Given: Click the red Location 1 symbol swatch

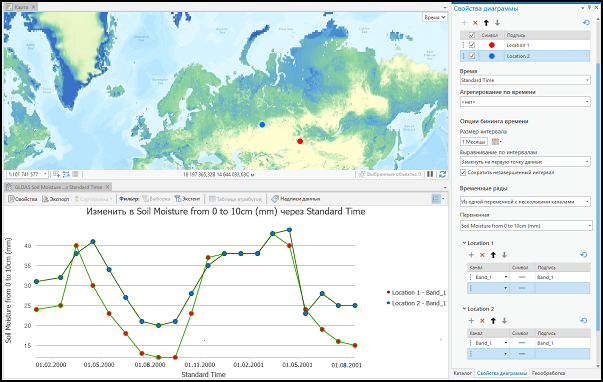Looking at the screenshot, I should (491, 45).
